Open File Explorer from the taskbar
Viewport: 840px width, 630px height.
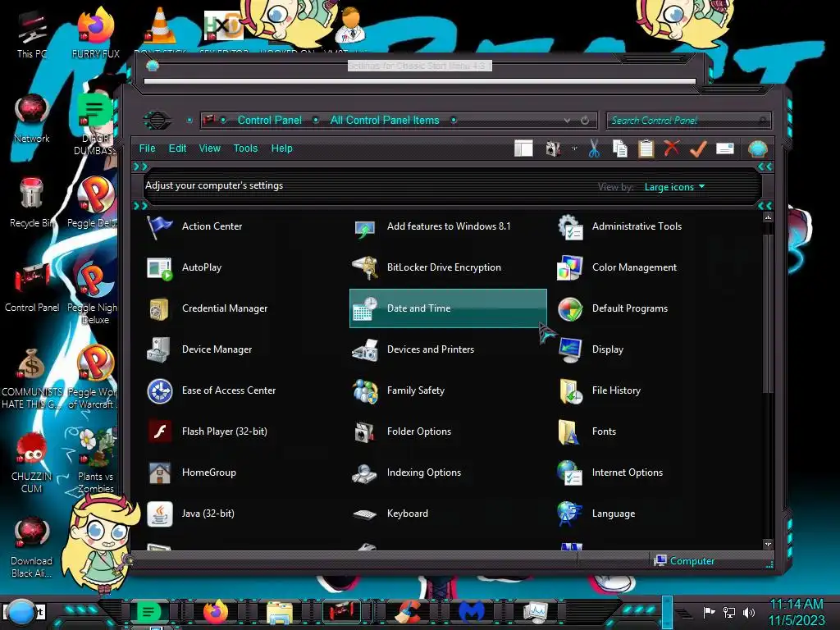[x=279, y=612]
